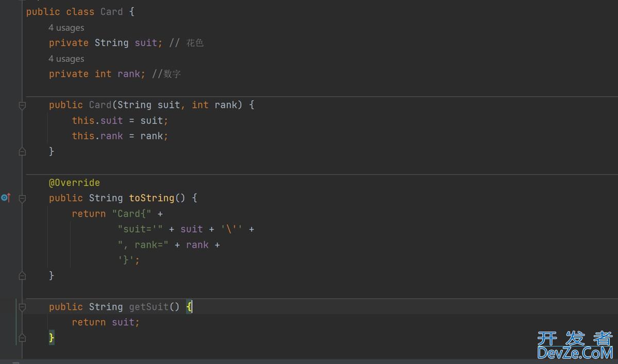The width and height of the screenshot is (618, 364).
Task: Click fold end marker at getSuit's closing brace
Action: [x=22, y=338]
